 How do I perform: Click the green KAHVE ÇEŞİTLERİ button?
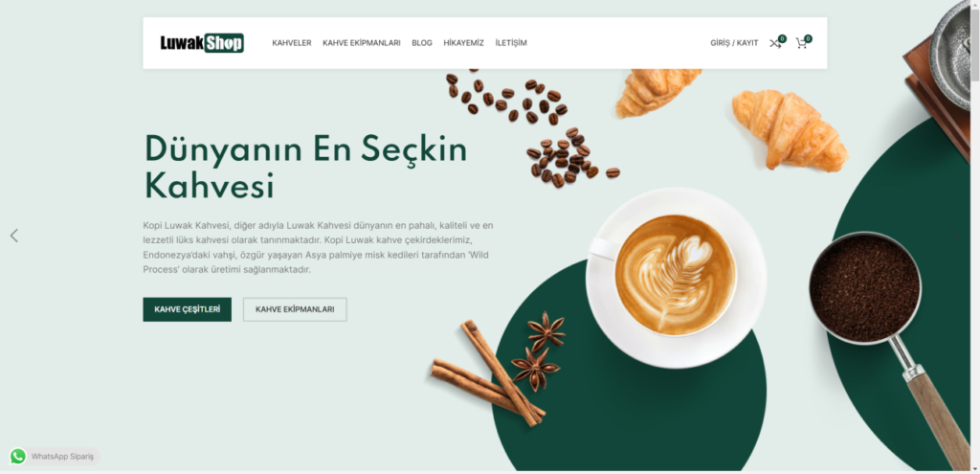tap(187, 309)
